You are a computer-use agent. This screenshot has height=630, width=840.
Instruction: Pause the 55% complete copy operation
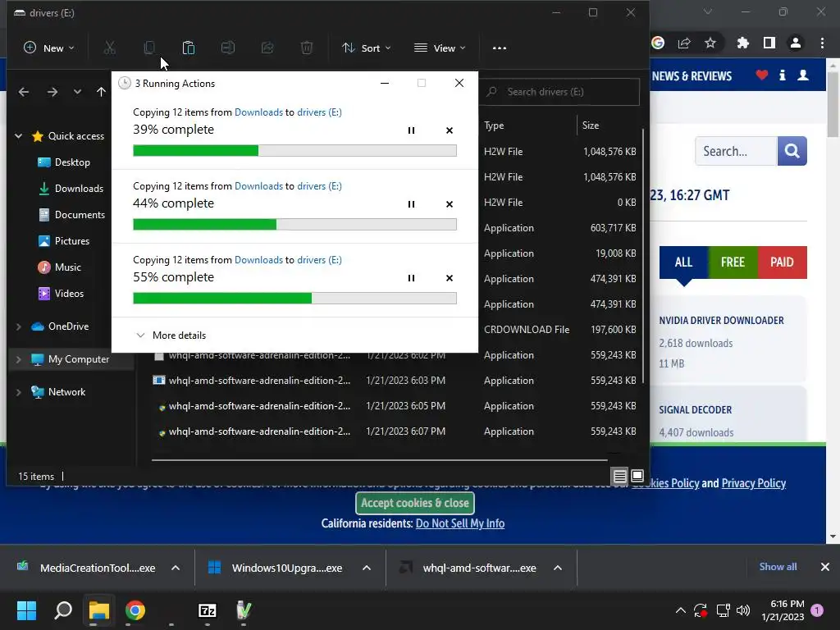(x=412, y=278)
